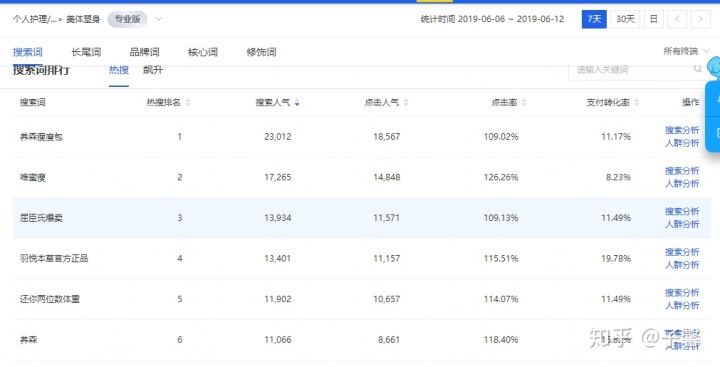
Task: Open 搜索分析 for 屈臣氏爆卖 row
Action: [x=682, y=211]
